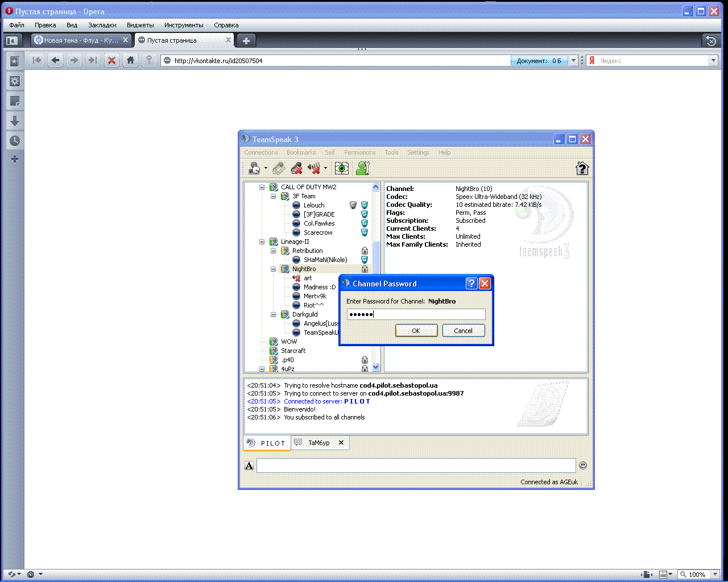
Task: Open the Opera Инструменты menu
Action: [184, 25]
